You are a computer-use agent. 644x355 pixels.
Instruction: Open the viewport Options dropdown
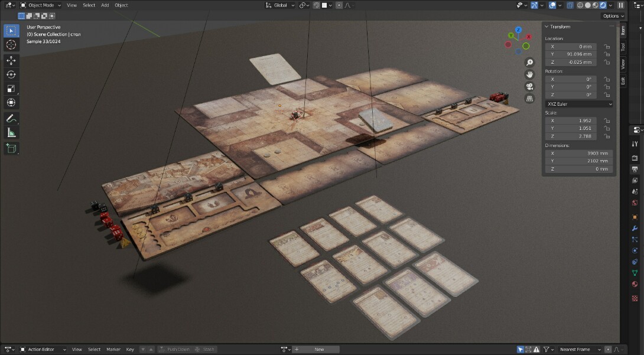pos(613,16)
